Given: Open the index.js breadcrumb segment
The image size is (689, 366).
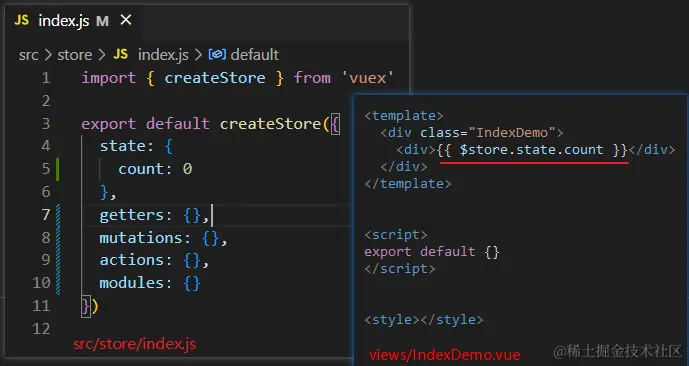Looking at the screenshot, I should coord(163,55).
